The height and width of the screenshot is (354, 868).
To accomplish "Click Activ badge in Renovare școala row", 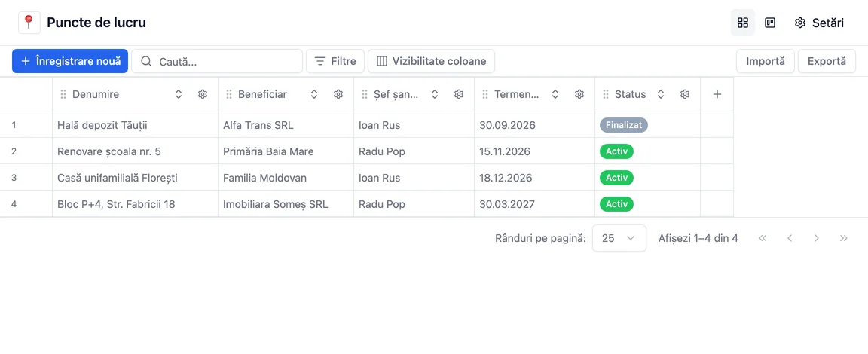I will [x=616, y=151].
